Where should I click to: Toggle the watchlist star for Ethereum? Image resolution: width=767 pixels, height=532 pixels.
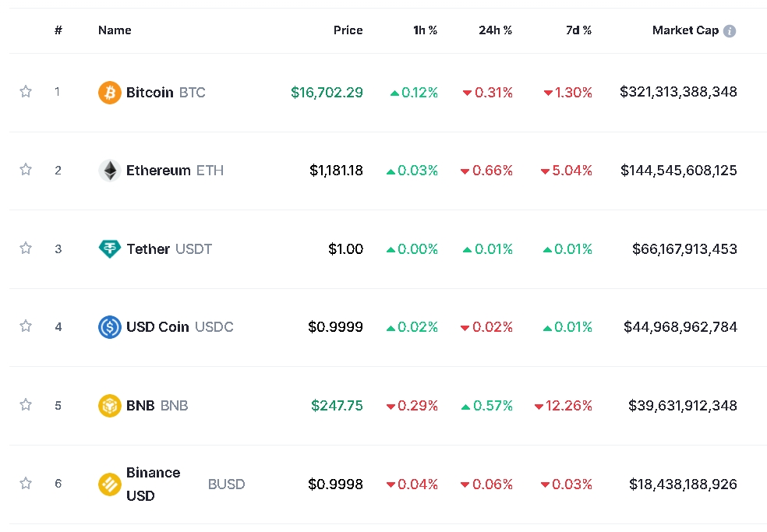26,170
